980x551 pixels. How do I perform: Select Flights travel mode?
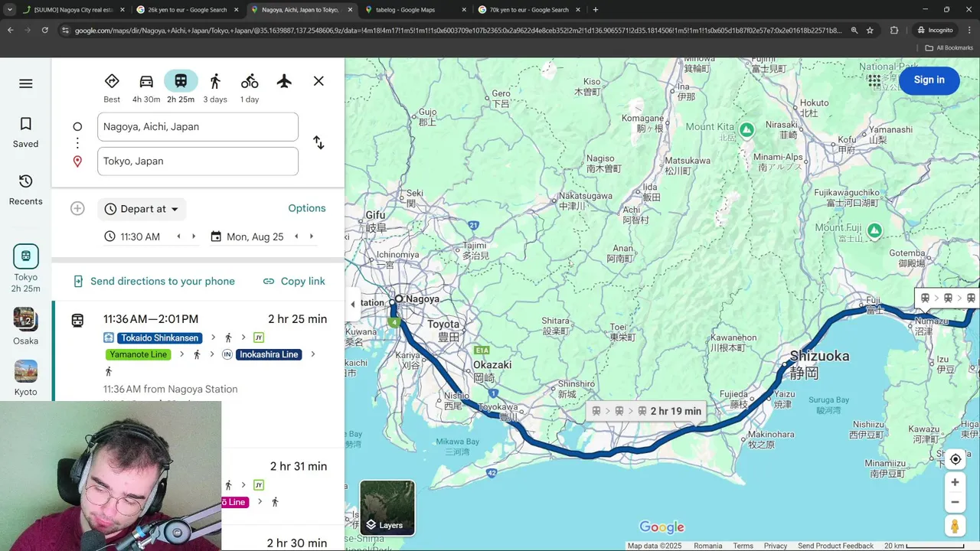click(284, 81)
